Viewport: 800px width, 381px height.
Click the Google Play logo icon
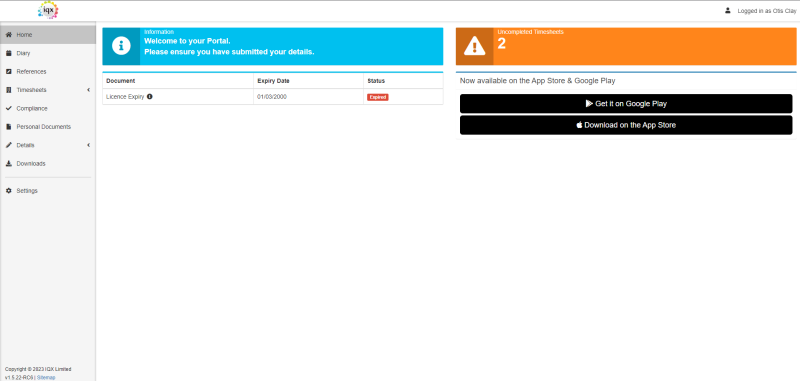click(x=589, y=104)
